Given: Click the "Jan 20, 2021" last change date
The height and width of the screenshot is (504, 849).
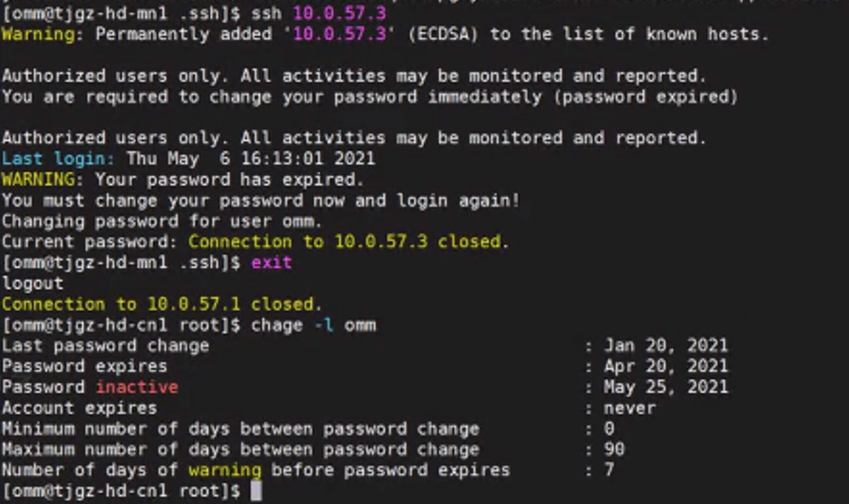Looking at the screenshot, I should pyautogui.click(x=665, y=346).
